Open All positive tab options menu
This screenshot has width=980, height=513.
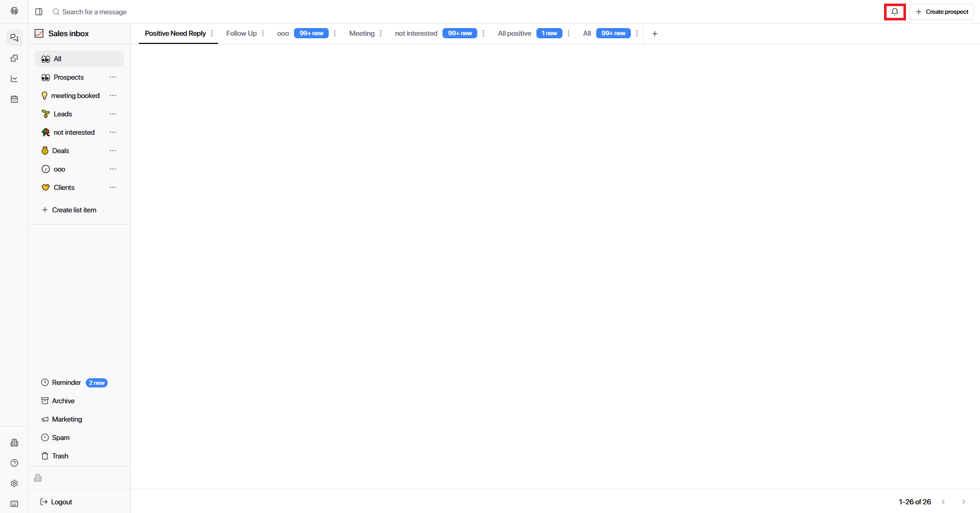pyautogui.click(x=569, y=33)
